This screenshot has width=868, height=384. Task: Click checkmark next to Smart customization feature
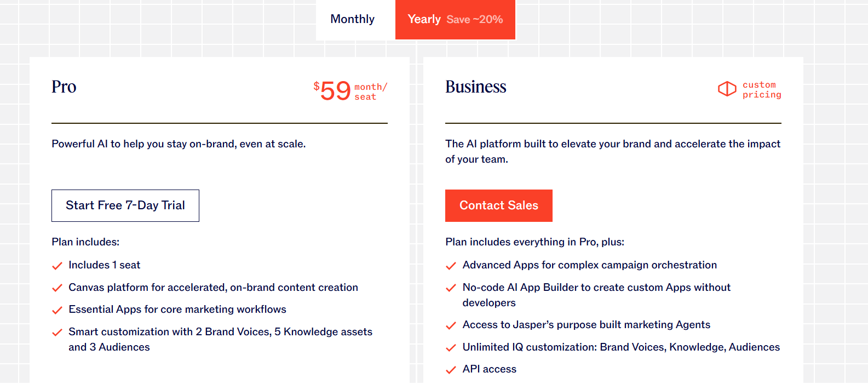point(57,333)
